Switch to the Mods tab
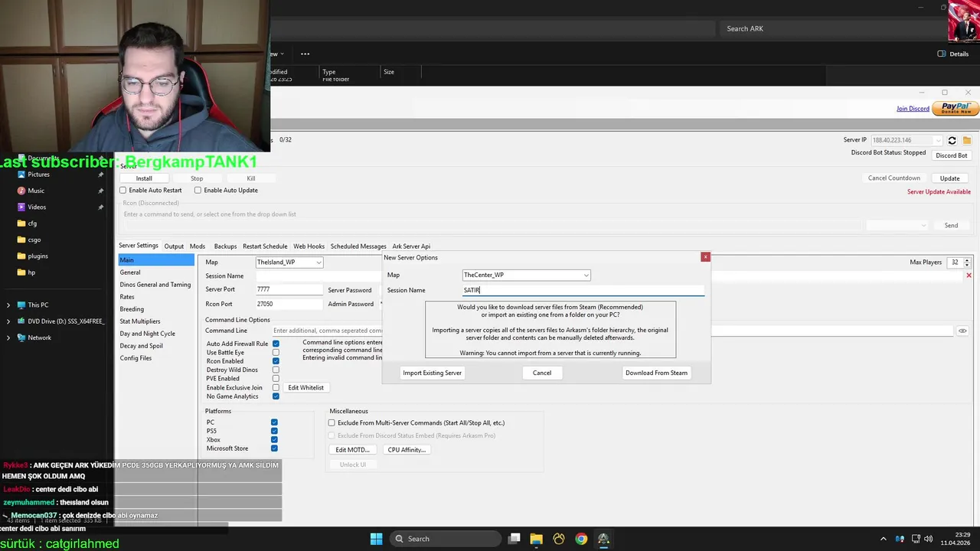The image size is (980, 551). (198, 246)
